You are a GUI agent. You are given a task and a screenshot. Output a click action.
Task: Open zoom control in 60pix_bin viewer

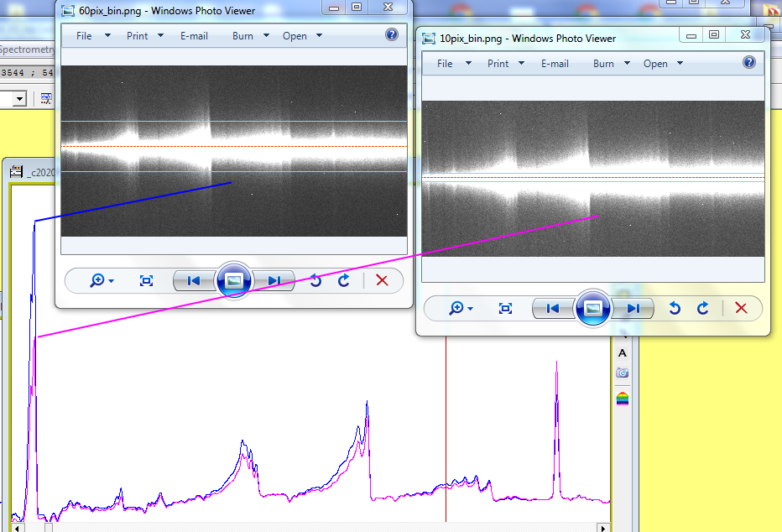102,280
